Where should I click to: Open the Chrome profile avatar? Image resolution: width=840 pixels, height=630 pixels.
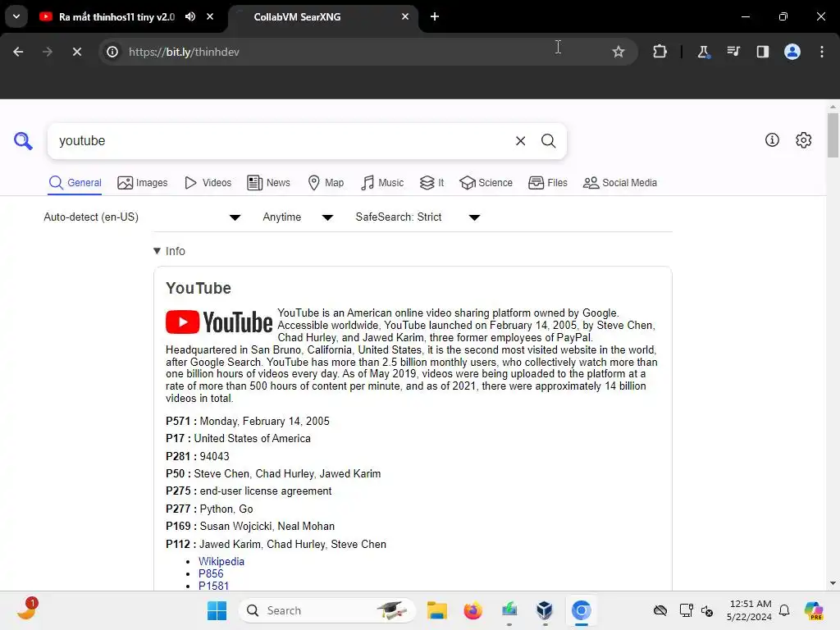(x=792, y=52)
